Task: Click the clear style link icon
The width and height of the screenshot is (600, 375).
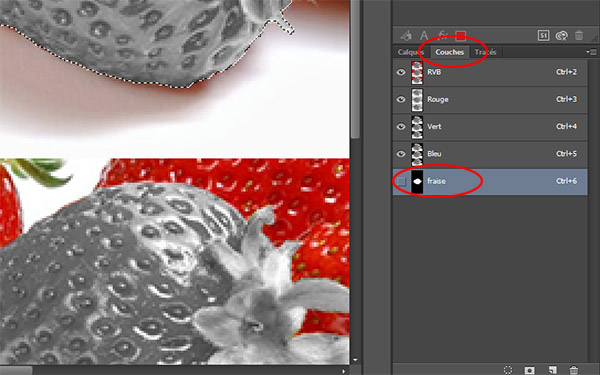Action: (561, 36)
